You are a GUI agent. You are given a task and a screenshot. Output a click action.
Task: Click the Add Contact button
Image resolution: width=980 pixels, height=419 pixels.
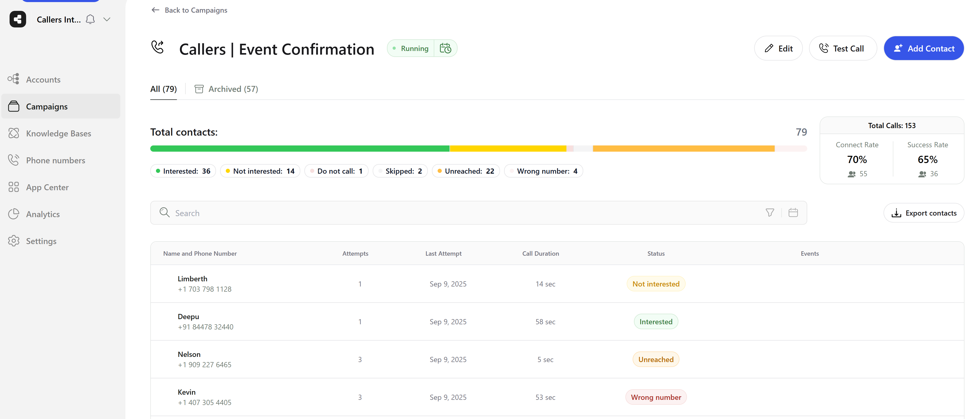coord(924,48)
